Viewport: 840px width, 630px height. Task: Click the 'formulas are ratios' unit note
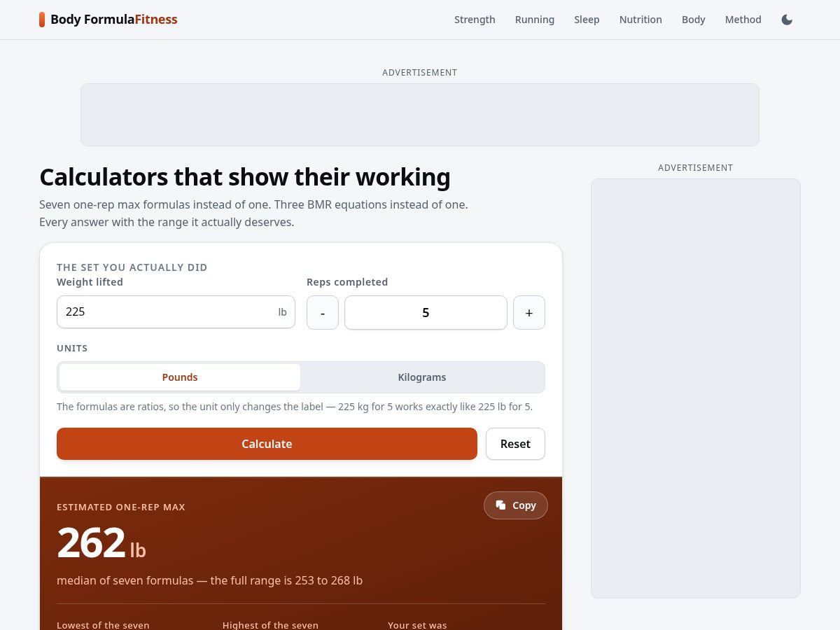(295, 407)
